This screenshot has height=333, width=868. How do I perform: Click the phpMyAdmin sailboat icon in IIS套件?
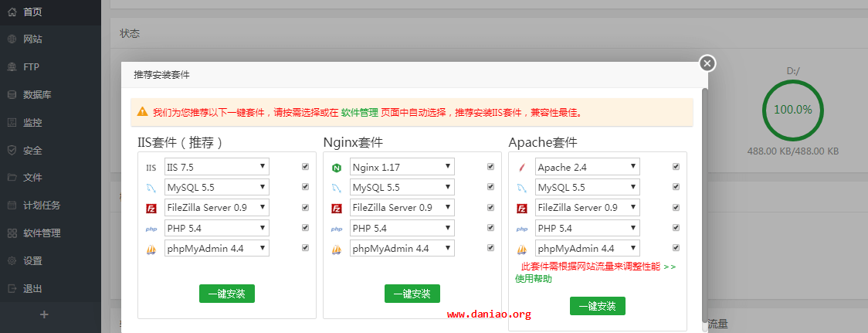tap(151, 250)
